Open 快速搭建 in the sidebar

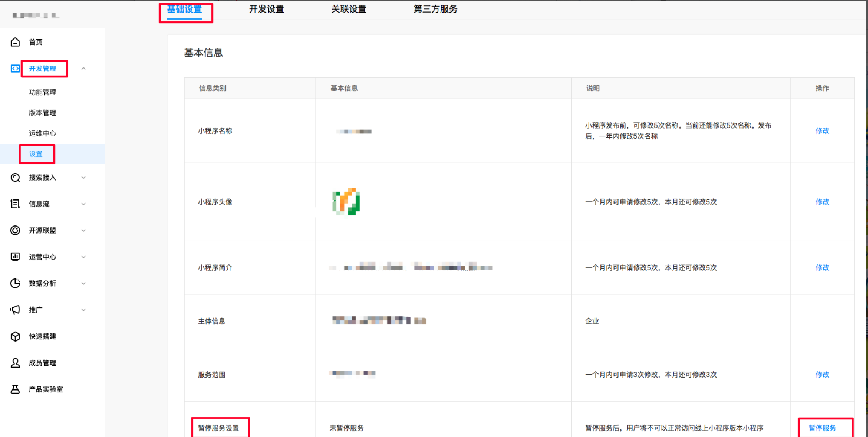(x=43, y=336)
